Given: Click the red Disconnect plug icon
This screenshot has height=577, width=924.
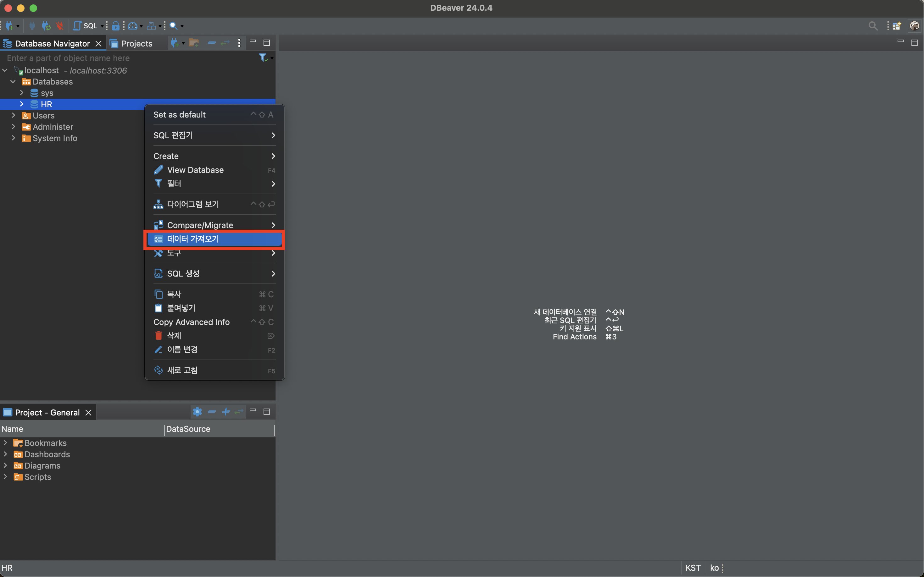Looking at the screenshot, I should pyautogui.click(x=59, y=25).
